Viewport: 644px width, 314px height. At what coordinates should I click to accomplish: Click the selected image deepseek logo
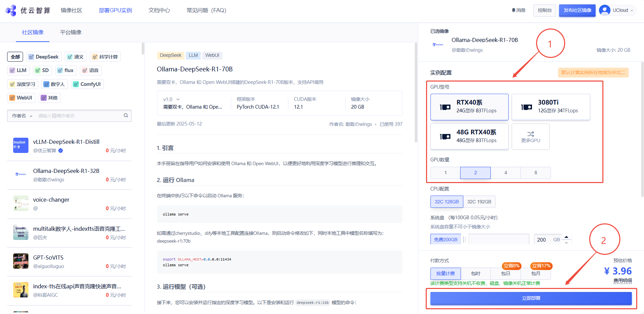point(438,45)
